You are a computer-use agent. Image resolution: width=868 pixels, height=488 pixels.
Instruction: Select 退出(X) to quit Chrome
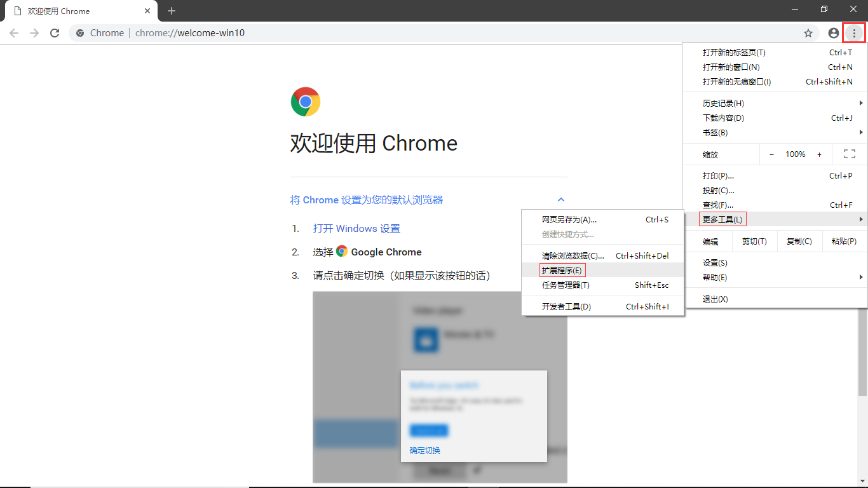point(775,299)
